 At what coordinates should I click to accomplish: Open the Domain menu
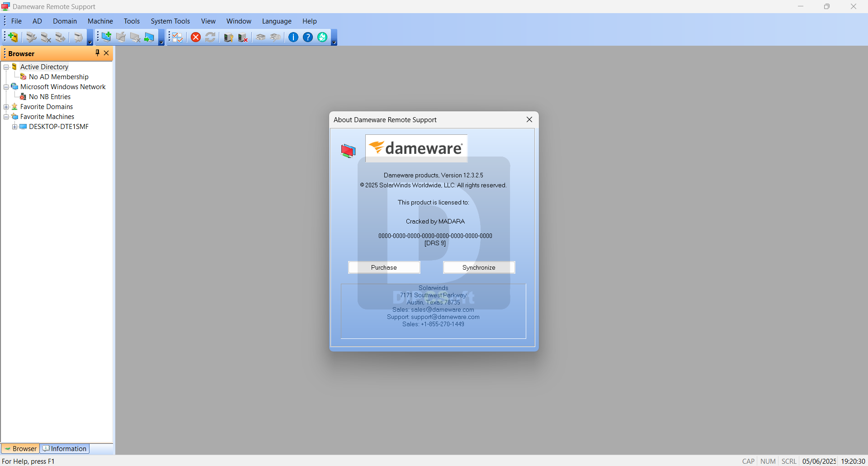pos(65,21)
